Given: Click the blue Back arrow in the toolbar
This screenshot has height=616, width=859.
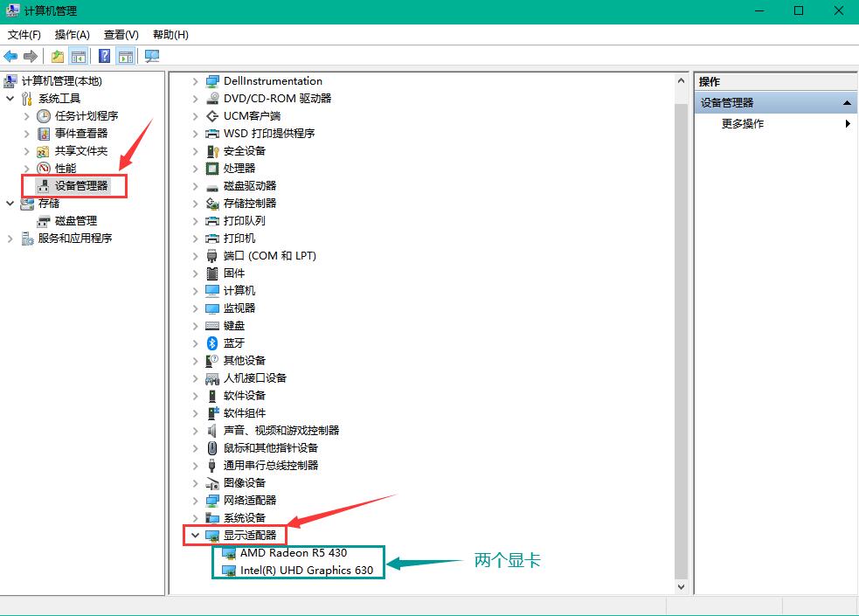Looking at the screenshot, I should (10, 56).
